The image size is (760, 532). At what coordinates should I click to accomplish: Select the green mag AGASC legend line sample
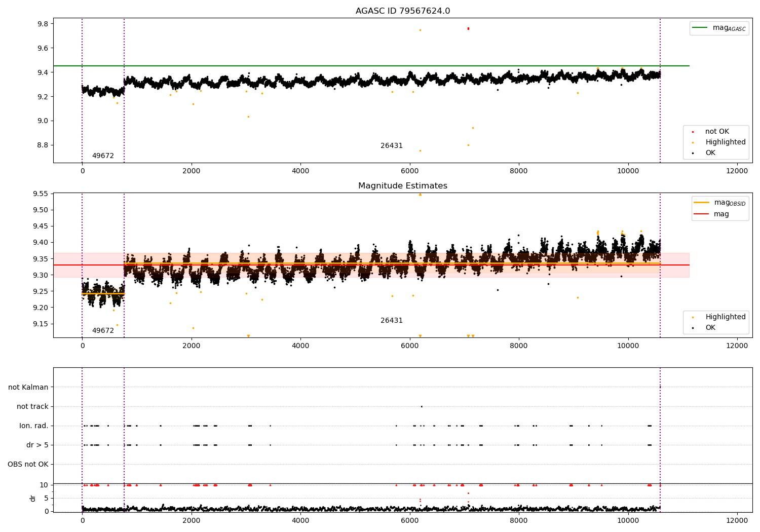point(700,28)
